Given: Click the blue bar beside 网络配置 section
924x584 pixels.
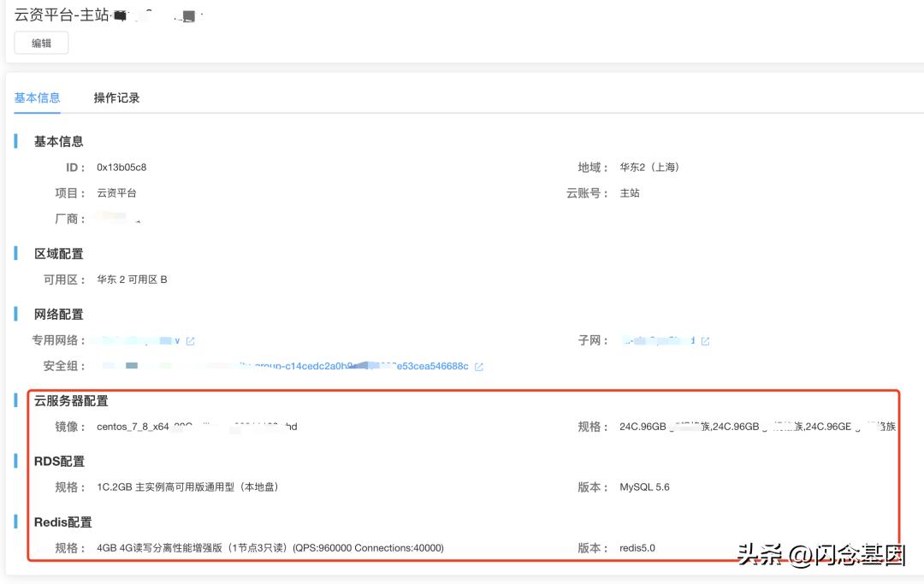Looking at the screenshot, I should tap(15, 314).
